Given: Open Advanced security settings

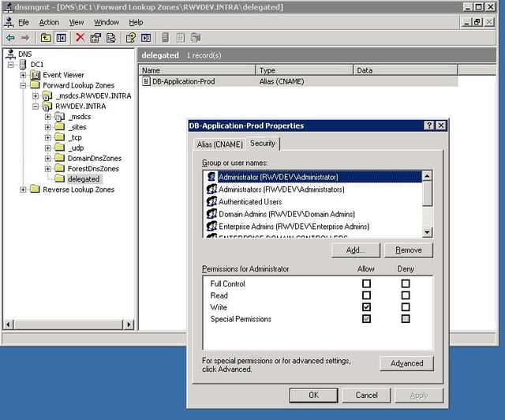Looking at the screenshot, I should tap(407, 363).
